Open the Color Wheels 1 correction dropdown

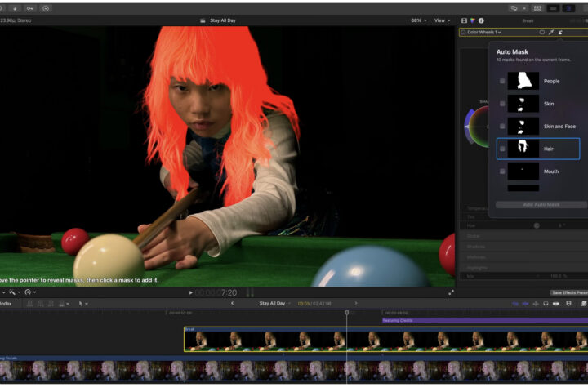tap(483, 33)
